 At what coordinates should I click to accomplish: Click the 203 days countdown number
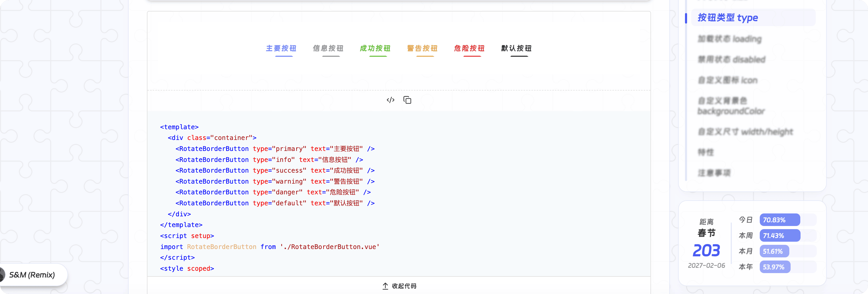706,251
